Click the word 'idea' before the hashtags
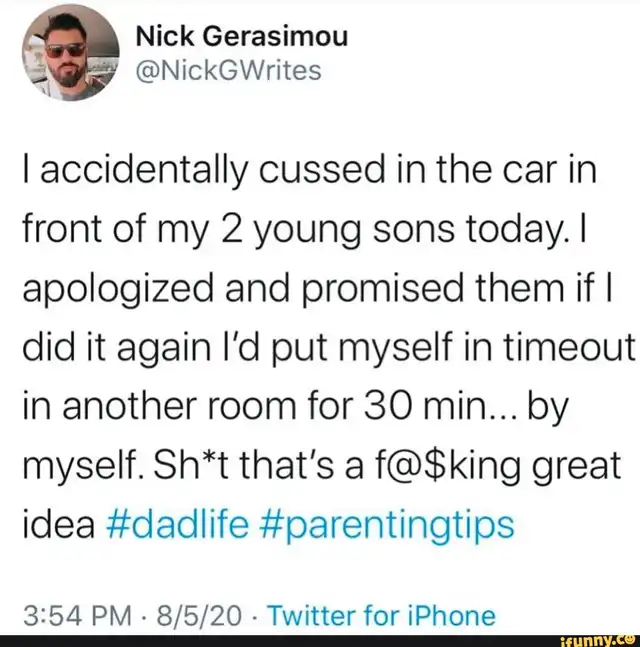The width and height of the screenshot is (640, 647). coord(59,525)
